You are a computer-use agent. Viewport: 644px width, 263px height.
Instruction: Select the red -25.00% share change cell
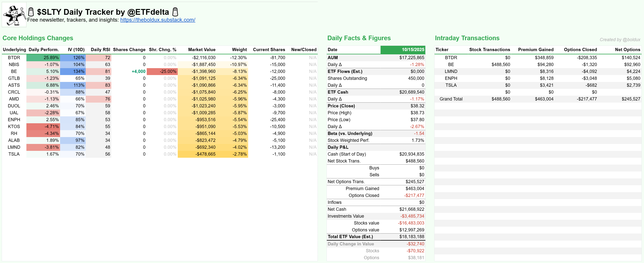[x=162, y=72]
